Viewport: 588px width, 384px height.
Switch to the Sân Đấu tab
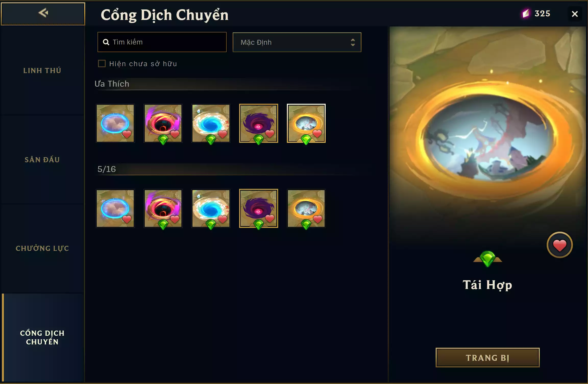42,160
